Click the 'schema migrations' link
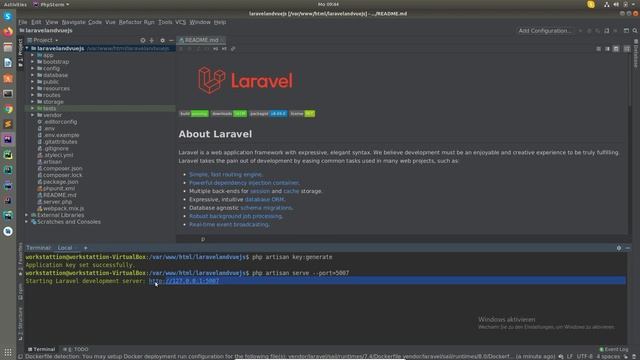Screen dimensions: 640x360 coord(266,208)
